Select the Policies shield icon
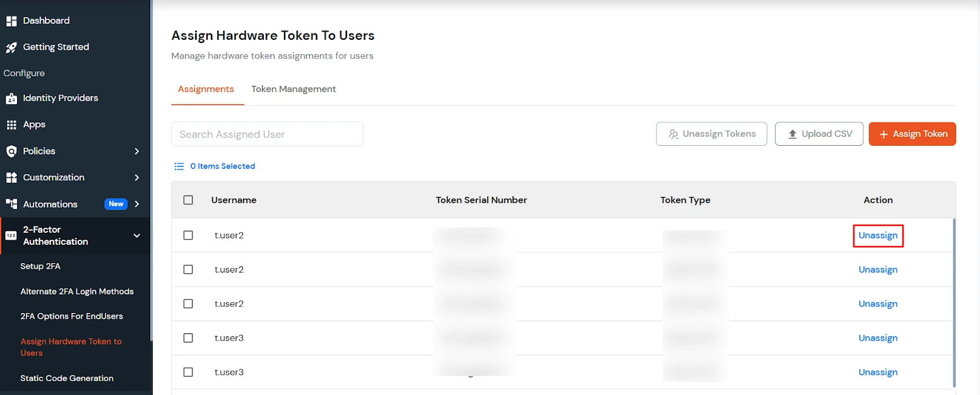The height and width of the screenshot is (395, 980). pyautogui.click(x=12, y=151)
